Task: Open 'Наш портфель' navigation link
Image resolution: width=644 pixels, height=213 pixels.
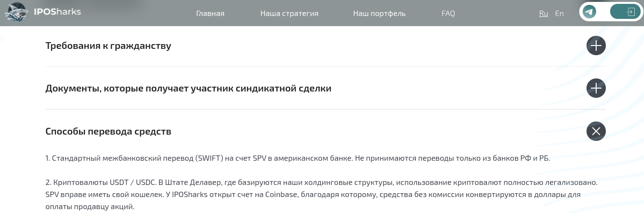Action: pyautogui.click(x=379, y=14)
